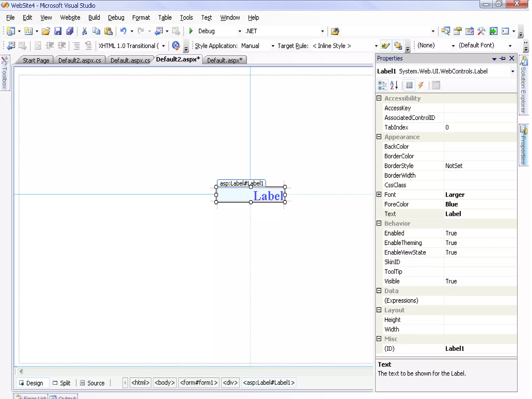Click the Open File folder icon
Viewport: 532px width, 399px height.
tap(46, 31)
